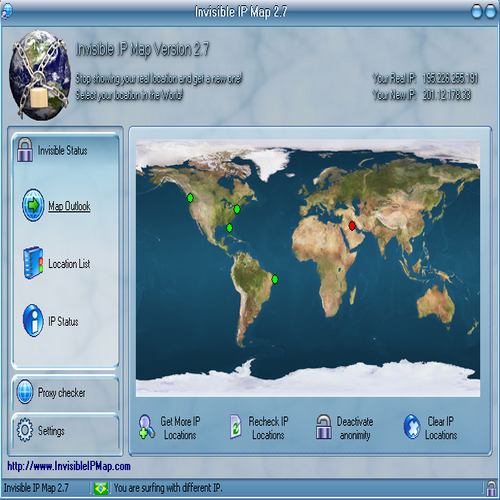Viewport: 500px width, 500px height.
Task: Click the chained globe logo
Action: pos(40,75)
